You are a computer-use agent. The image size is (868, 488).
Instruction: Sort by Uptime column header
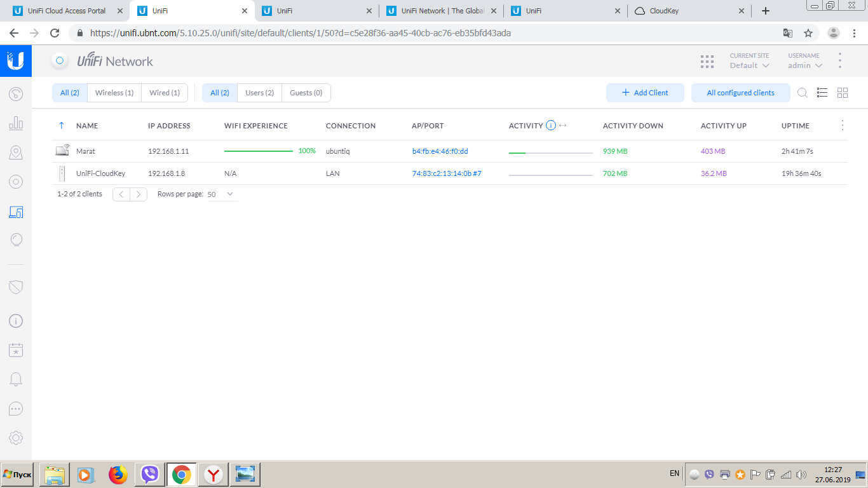[x=796, y=126]
